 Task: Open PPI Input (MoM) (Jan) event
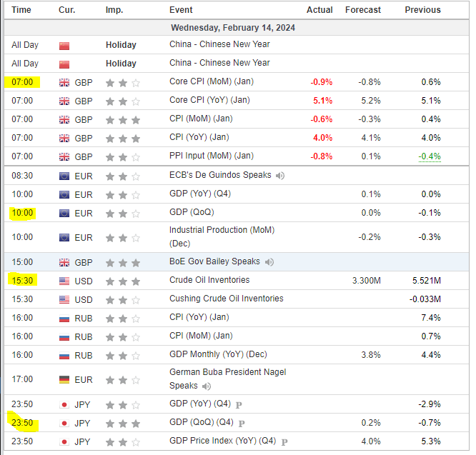[212, 156]
